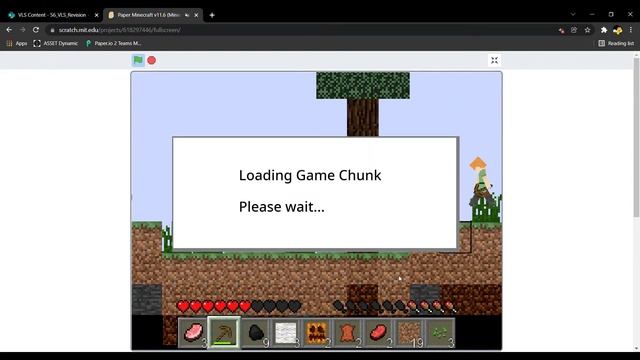The height and width of the screenshot is (360, 640).
Task: Select the leather hotbar slot
Action: click(x=348, y=333)
